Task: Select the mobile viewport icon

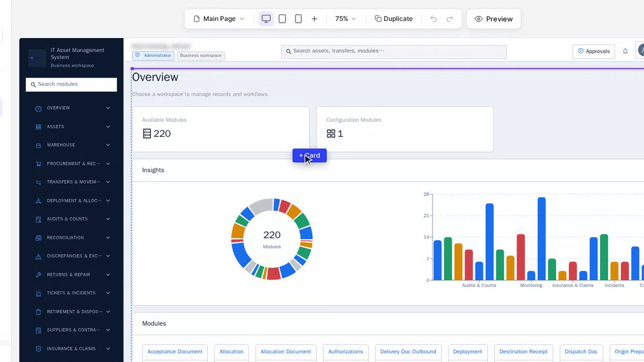Action: (x=298, y=19)
